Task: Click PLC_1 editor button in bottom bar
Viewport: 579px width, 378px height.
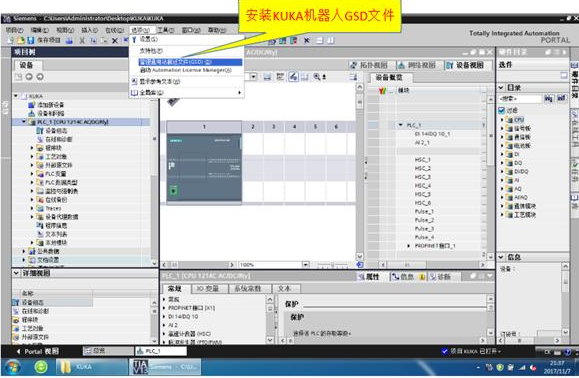Action: (161, 351)
